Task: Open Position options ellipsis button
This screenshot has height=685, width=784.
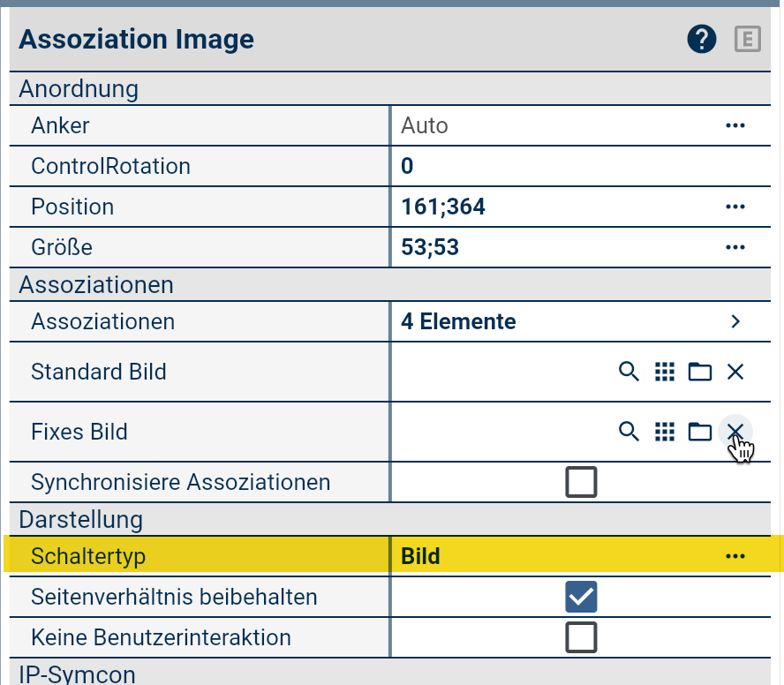Action: click(x=735, y=207)
